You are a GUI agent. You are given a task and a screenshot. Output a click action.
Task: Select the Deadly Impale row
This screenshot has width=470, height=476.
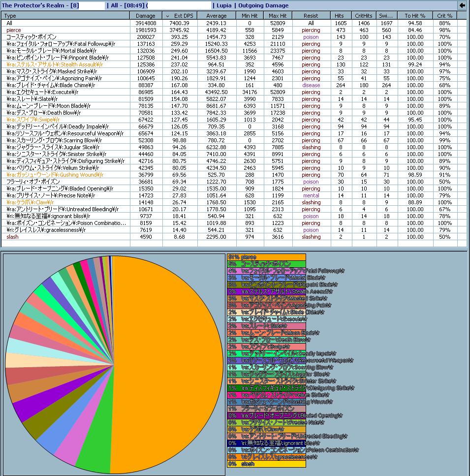pos(234,127)
